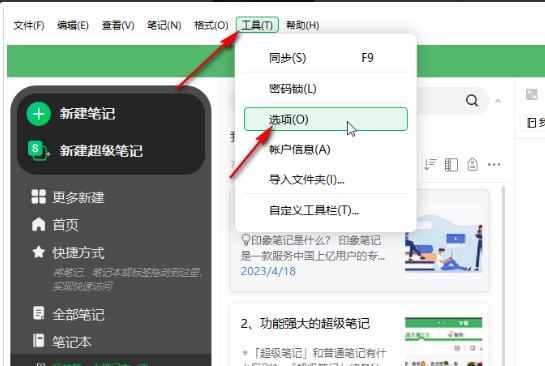Go to 首页 in the sidebar
The image size is (545, 366).
point(65,225)
